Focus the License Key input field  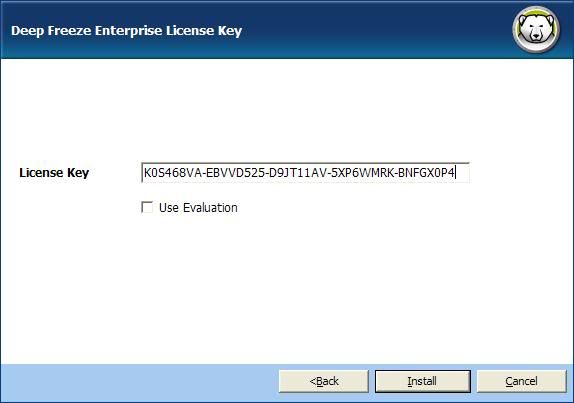click(x=305, y=172)
